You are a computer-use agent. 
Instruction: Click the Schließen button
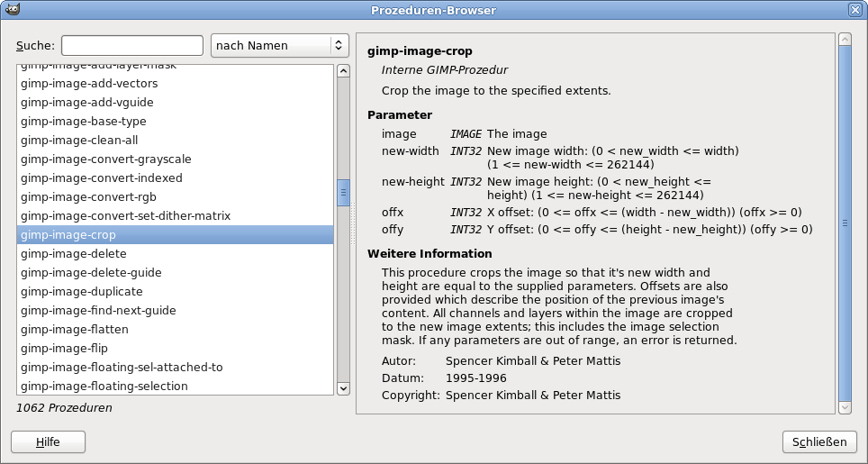pos(819,441)
